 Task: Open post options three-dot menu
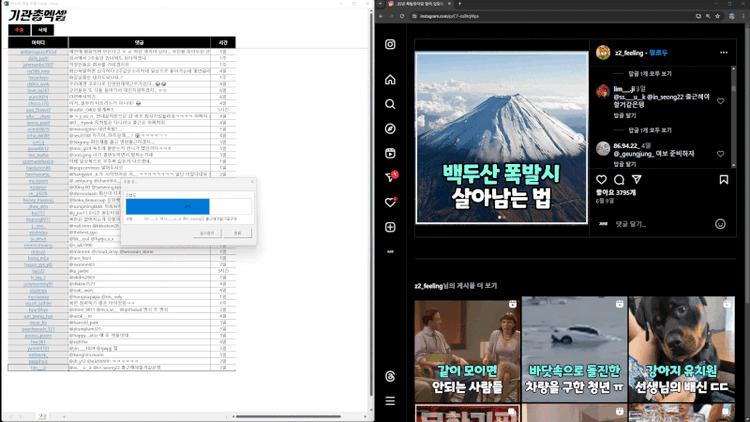[x=724, y=53]
